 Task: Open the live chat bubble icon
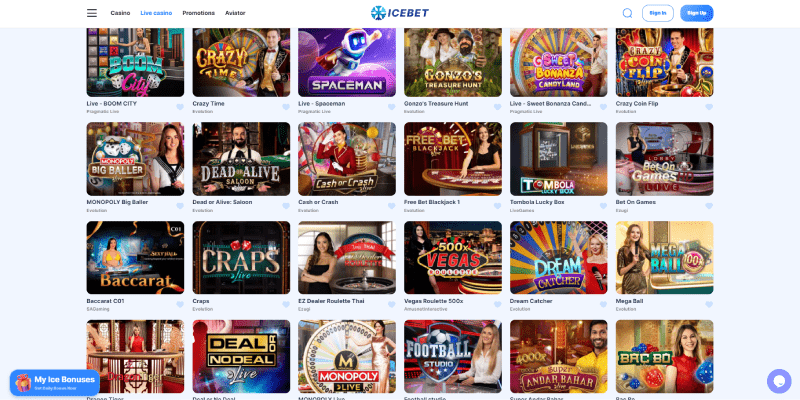(779, 381)
